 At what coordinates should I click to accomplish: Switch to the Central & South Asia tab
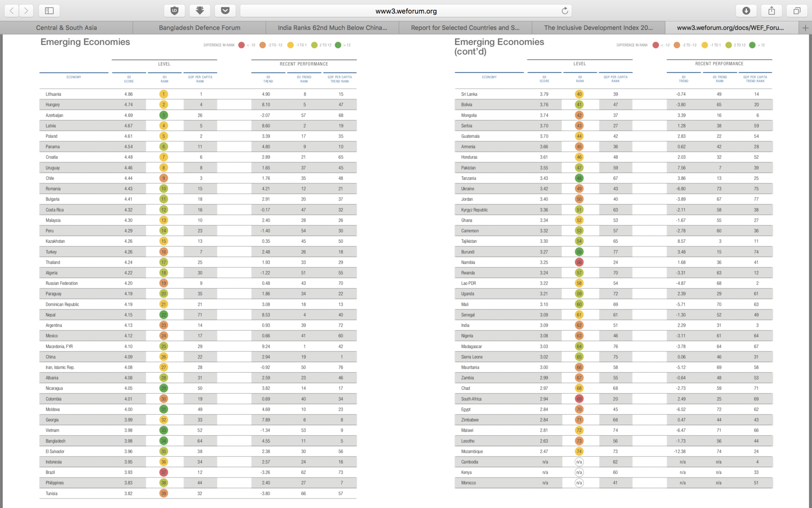[67, 28]
